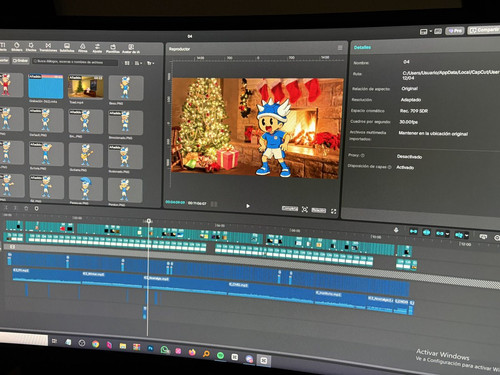
Task: Switch media library to grid view
Action: tap(127, 63)
